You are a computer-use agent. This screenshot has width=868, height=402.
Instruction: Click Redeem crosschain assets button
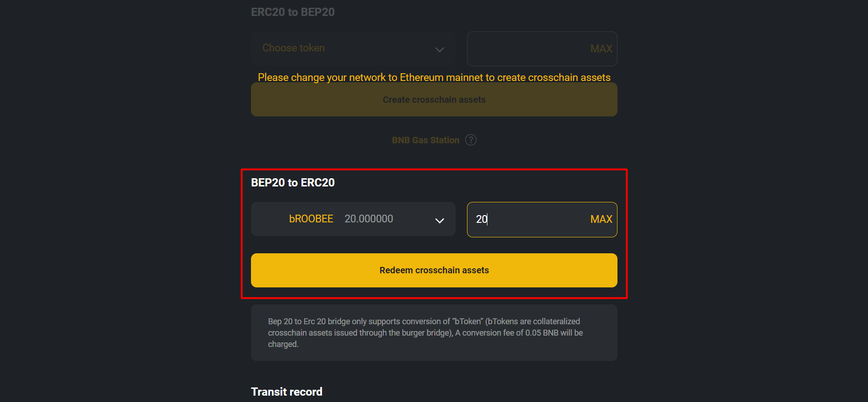(x=434, y=270)
